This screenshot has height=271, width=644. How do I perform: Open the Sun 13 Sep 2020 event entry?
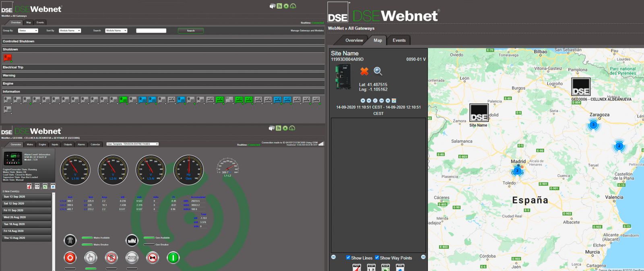[x=27, y=197]
